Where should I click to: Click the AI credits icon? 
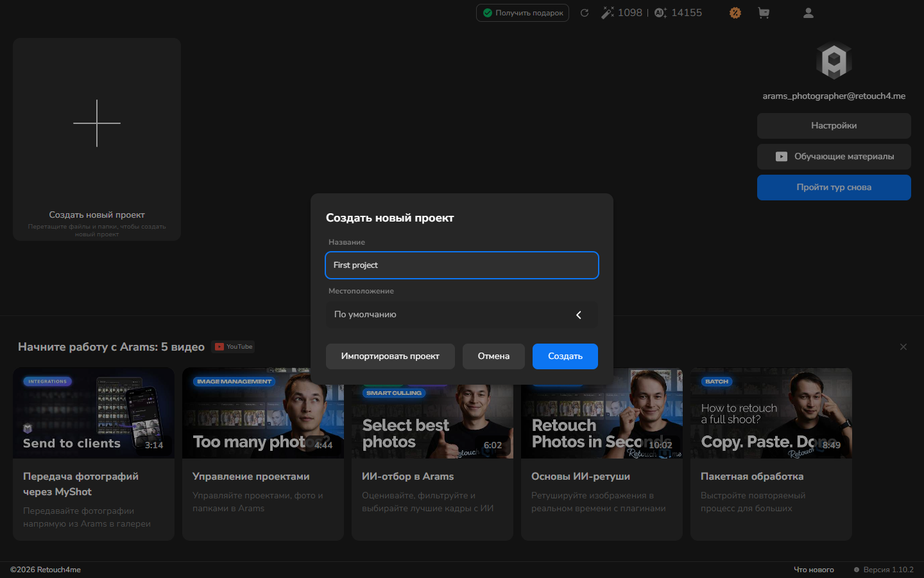(x=660, y=13)
